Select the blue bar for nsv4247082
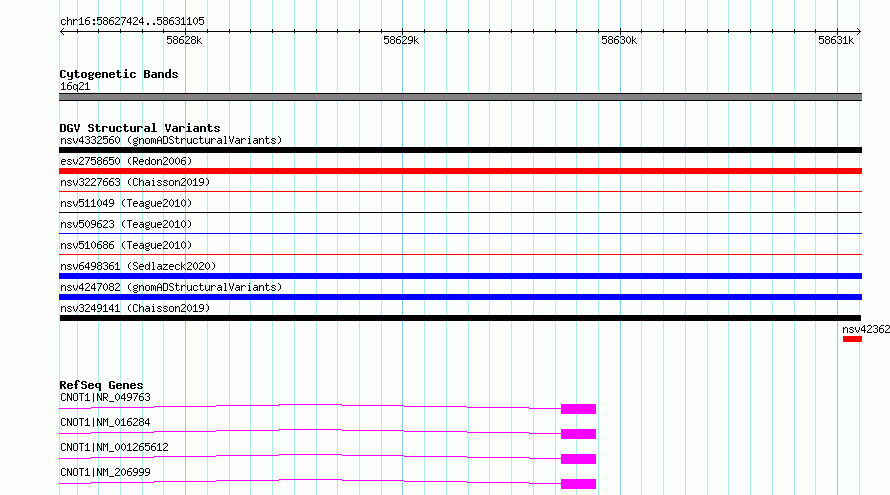This screenshot has width=890, height=495. (460, 297)
